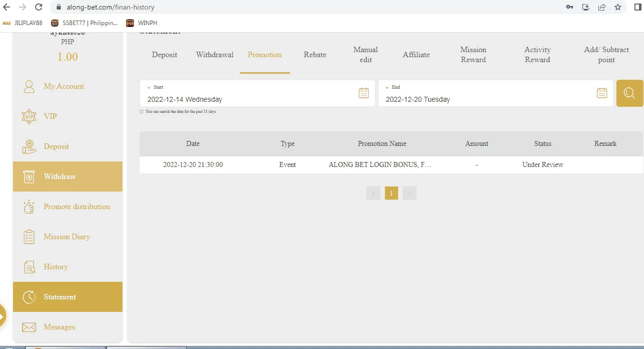Select Withdraw in the sidebar

click(x=68, y=177)
